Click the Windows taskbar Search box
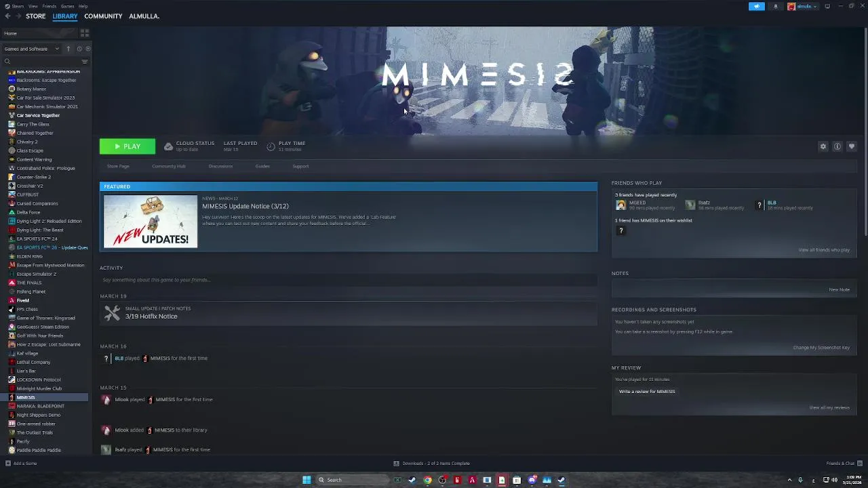 click(x=353, y=480)
